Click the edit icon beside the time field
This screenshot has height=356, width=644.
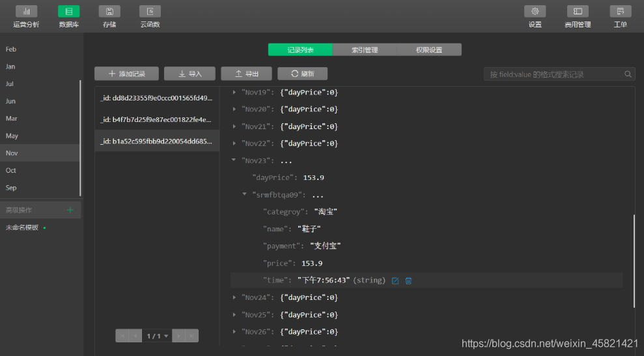coord(395,281)
